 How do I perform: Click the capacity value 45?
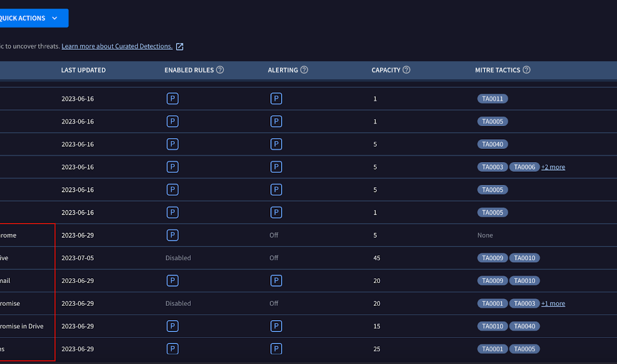point(376,258)
